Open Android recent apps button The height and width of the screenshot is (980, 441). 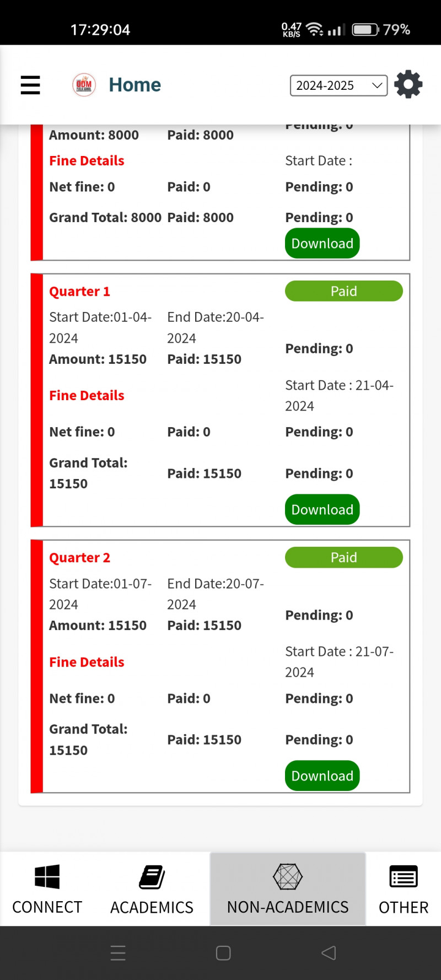click(x=118, y=953)
